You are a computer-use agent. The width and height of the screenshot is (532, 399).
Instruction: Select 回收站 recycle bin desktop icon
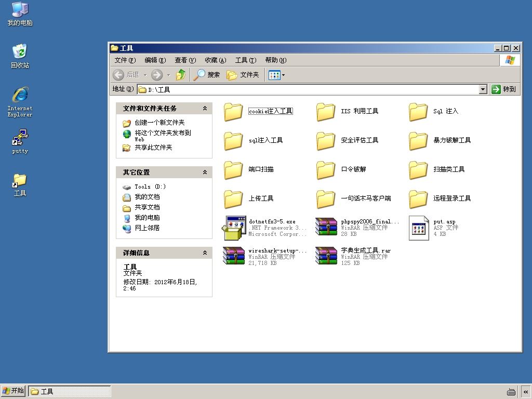(x=20, y=56)
